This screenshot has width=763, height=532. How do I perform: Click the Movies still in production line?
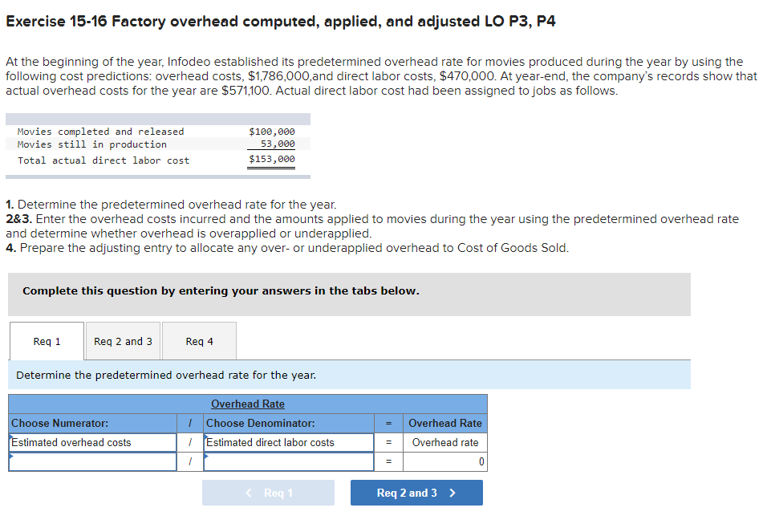[x=83, y=144]
